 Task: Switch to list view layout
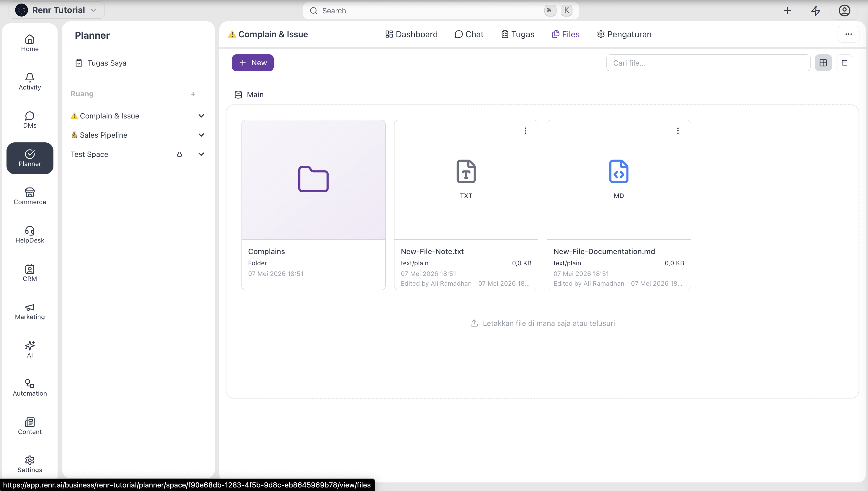(x=844, y=63)
